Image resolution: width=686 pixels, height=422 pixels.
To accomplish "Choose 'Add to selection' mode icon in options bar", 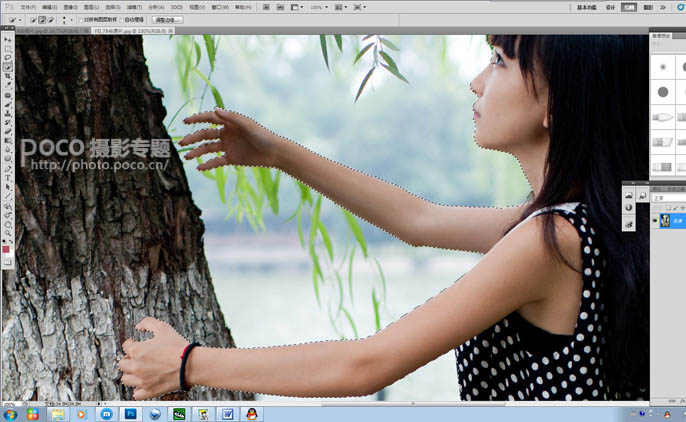I will coord(41,19).
